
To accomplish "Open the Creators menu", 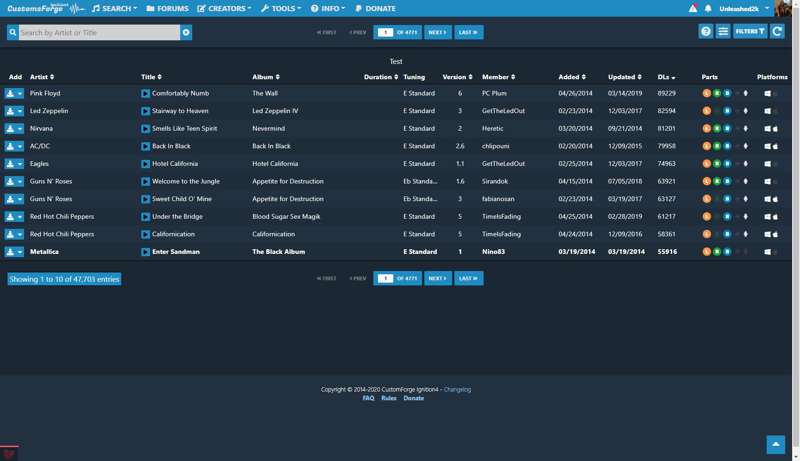I will tap(225, 8).
